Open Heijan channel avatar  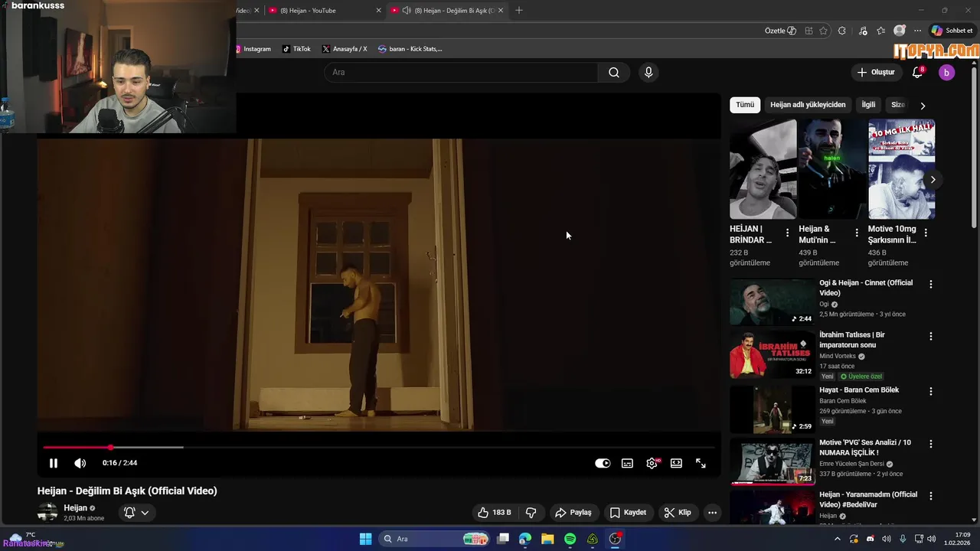tap(47, 513)
